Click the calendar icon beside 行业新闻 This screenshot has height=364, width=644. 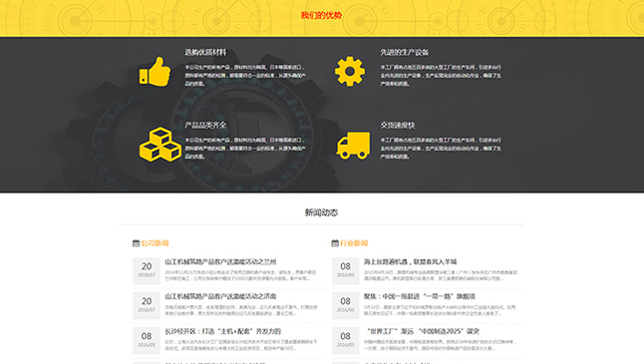pos(335,243)
